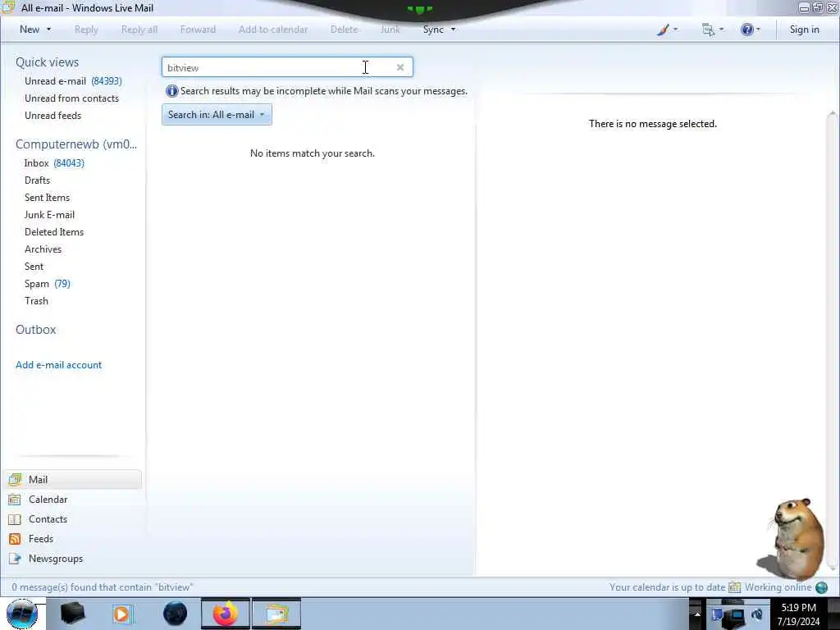Screen dimensions: 840x630
Task: Open the Search in: All e-mail dropdown
Action: 217,115
